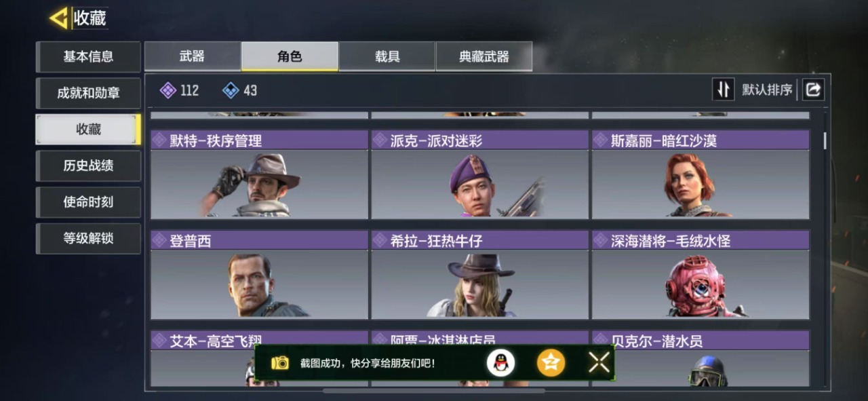Switch to the 武器 tab

click(x=193, y=56)
